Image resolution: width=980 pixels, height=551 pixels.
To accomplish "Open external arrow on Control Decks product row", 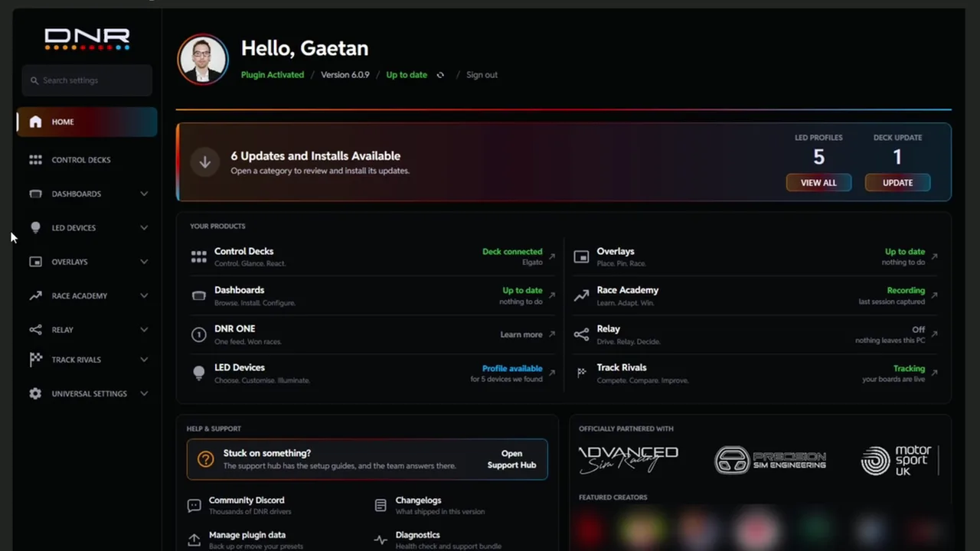I will pos(552,256).
